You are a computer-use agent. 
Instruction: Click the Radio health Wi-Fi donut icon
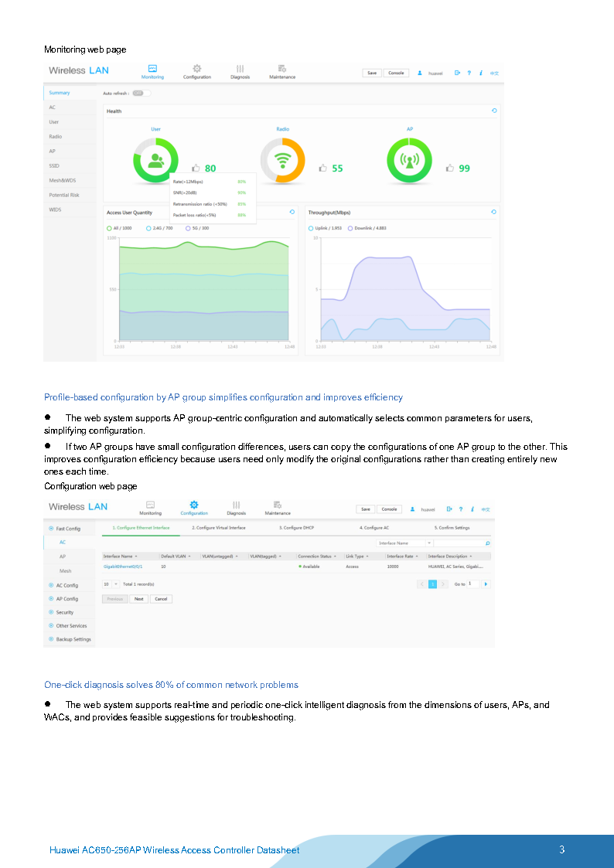[x=284, y=161]
